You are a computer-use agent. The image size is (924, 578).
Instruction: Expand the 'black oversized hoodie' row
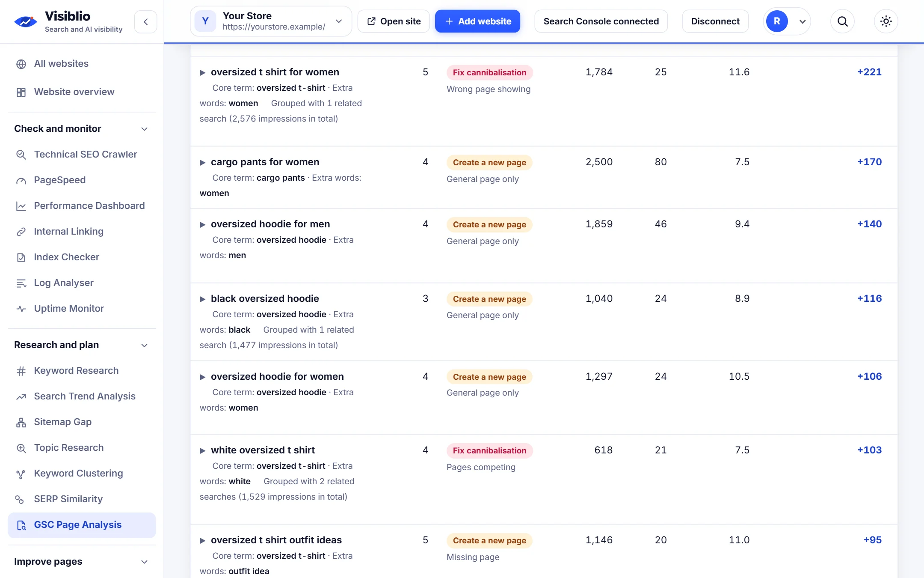203,299
